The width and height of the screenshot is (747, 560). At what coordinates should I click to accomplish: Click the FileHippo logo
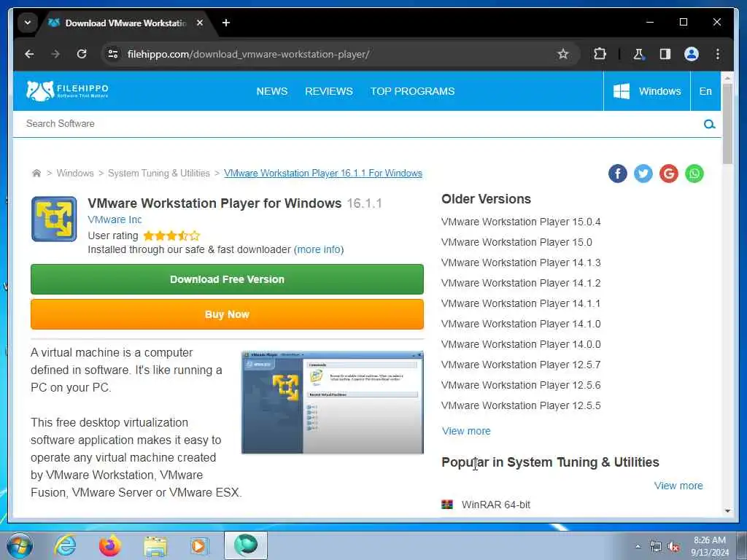coord(67,90)
